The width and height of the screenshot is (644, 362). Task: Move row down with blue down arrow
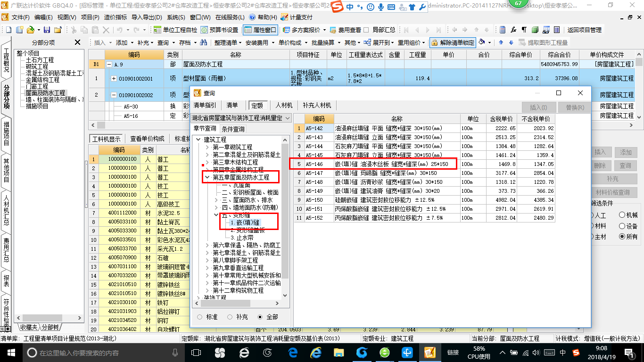click(x=511, y=42)
